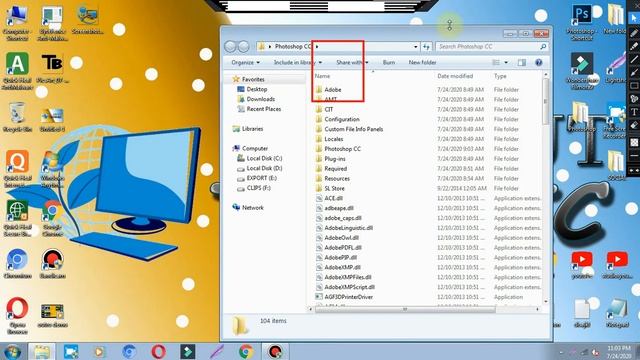Open the CIT folder

click(329, 109)
